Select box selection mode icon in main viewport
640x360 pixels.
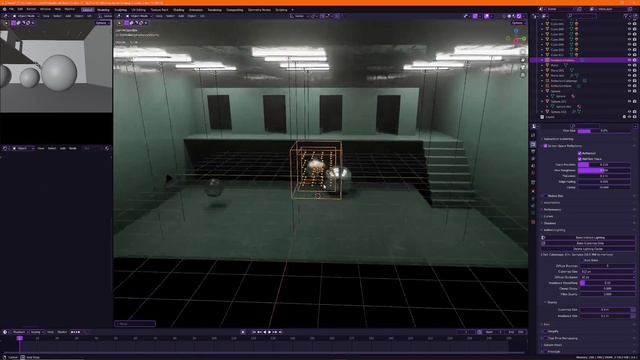coord(127,23)
